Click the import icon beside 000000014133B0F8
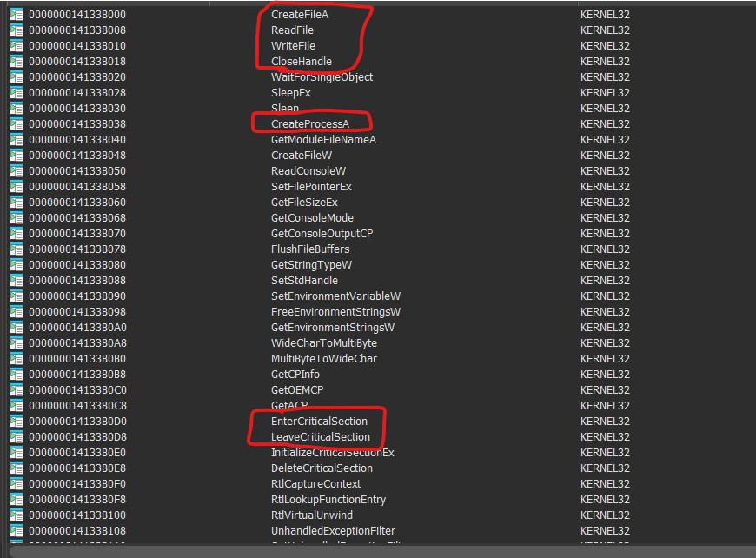 click(16, 500)
